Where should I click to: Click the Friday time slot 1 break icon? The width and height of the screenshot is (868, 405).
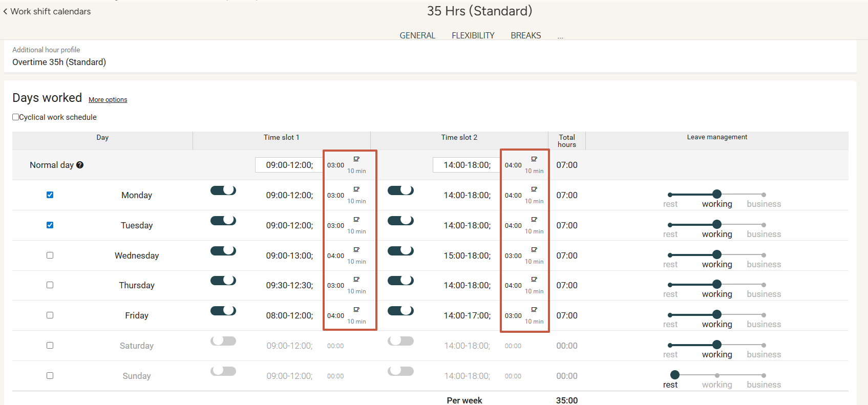point(356,310)
